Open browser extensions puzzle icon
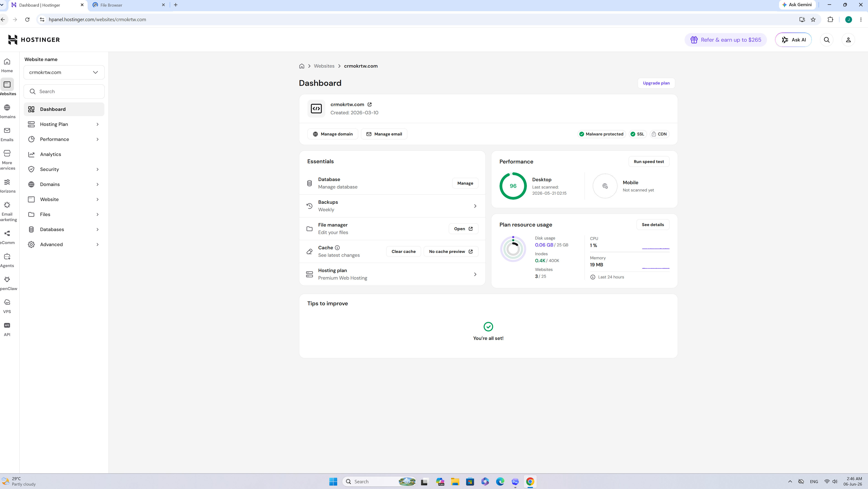Image resolution: width=868 pixels, height=489 pixels. tap(830, 20)
